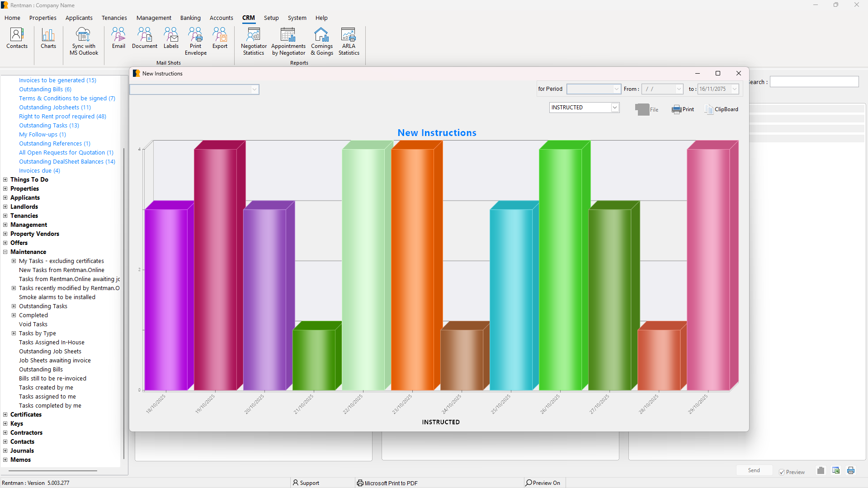Open the Print Envelope tool
868x488 pixels.
(x=195, y=41)
